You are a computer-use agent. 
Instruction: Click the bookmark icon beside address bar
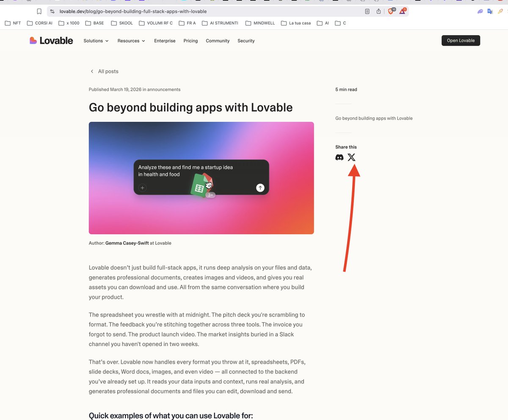[39, 11]
